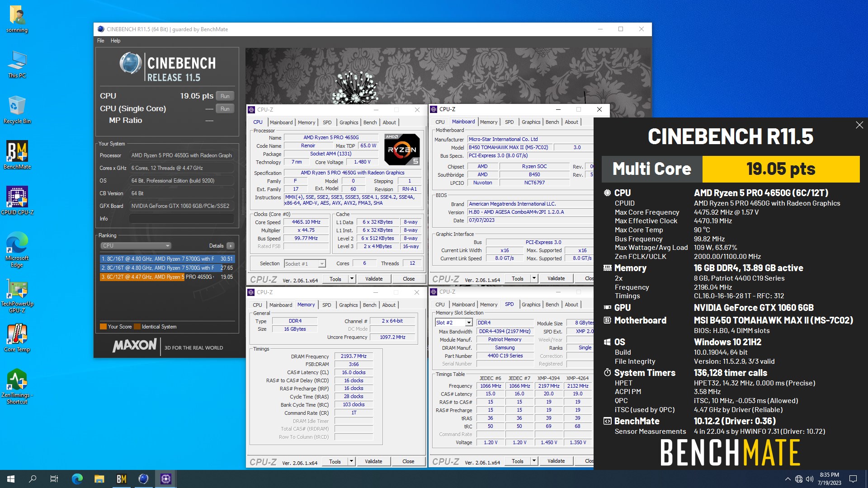Open the Windows Start menu
Image resolution: width=868 pixels, height=488 pixels.
11,479
